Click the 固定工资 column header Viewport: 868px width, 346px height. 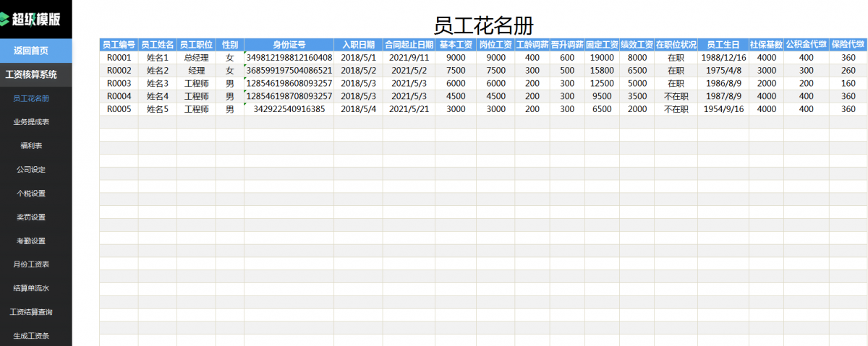602,45
